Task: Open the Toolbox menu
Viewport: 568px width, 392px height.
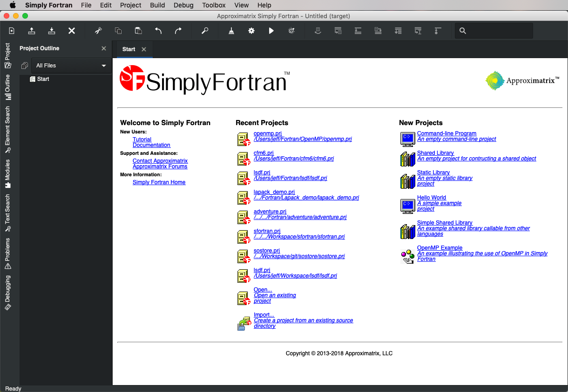Action: pyautogui.click(x=214, y=5)
